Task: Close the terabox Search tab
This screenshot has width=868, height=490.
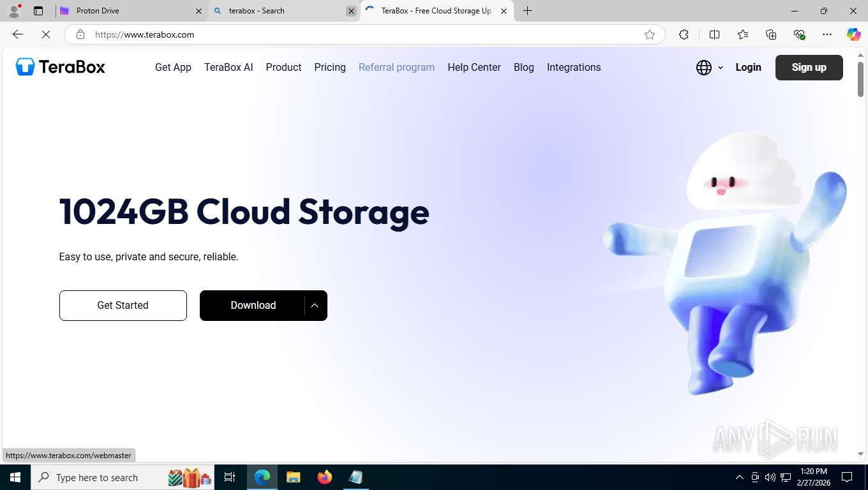Action: click(351, 11)
